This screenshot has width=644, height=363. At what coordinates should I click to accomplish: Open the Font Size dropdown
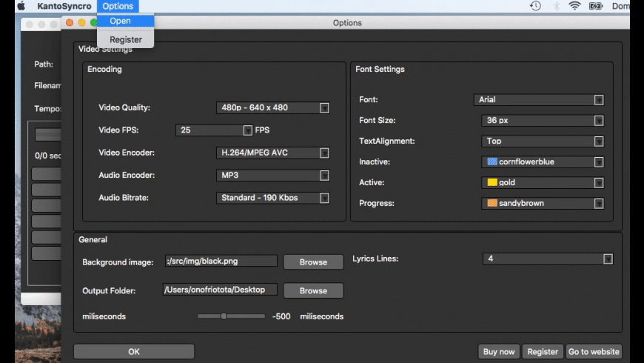[x=542, y=121]
